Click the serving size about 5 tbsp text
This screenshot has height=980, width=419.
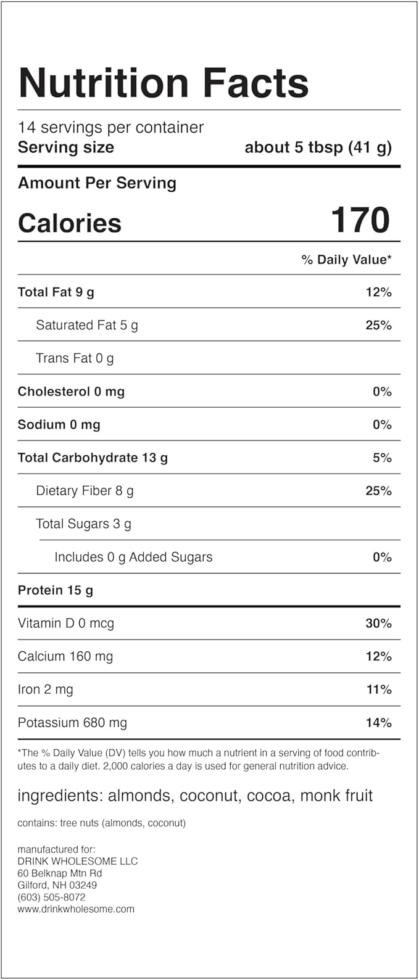[318, 147]
